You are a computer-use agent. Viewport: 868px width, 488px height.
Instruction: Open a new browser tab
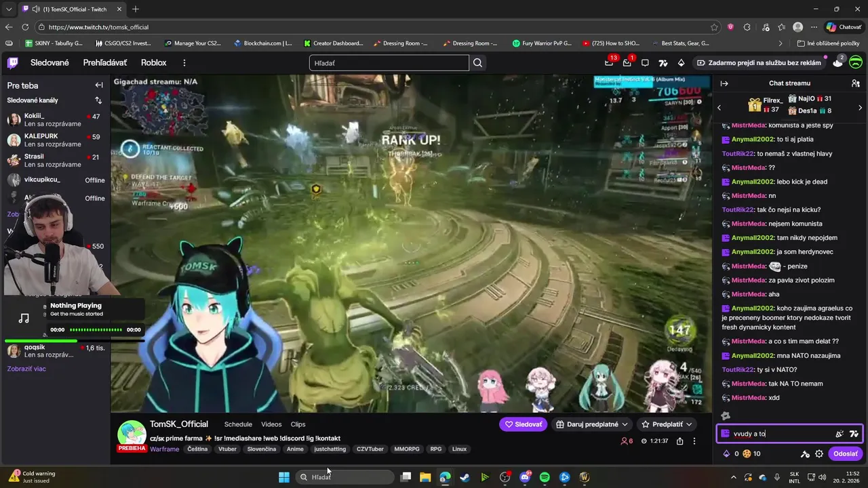(x=136, y=9)
